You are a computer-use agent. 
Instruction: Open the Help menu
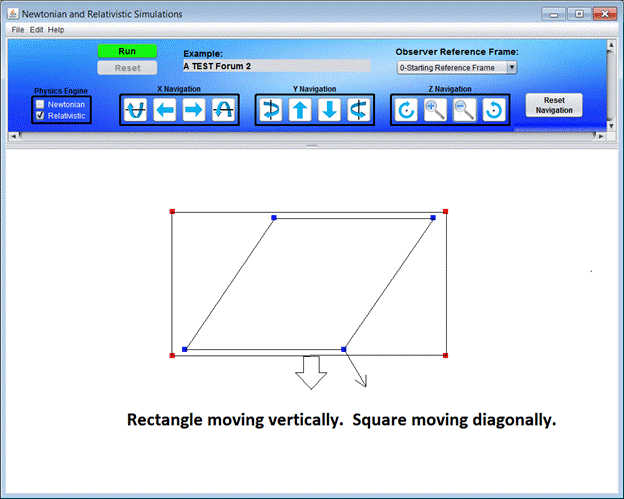click(56, 30)
